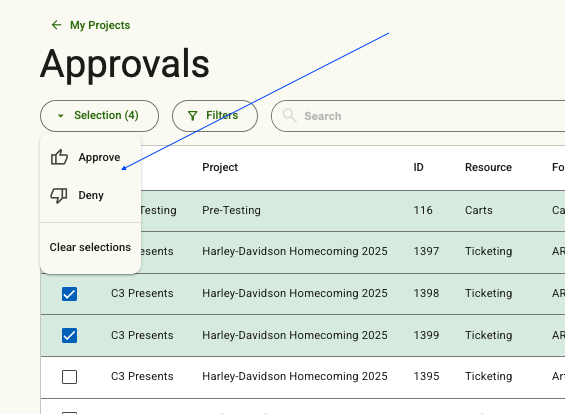This screenshot has width=565, height=414.
Task: Open the Filters button
Action: point(215,116)
